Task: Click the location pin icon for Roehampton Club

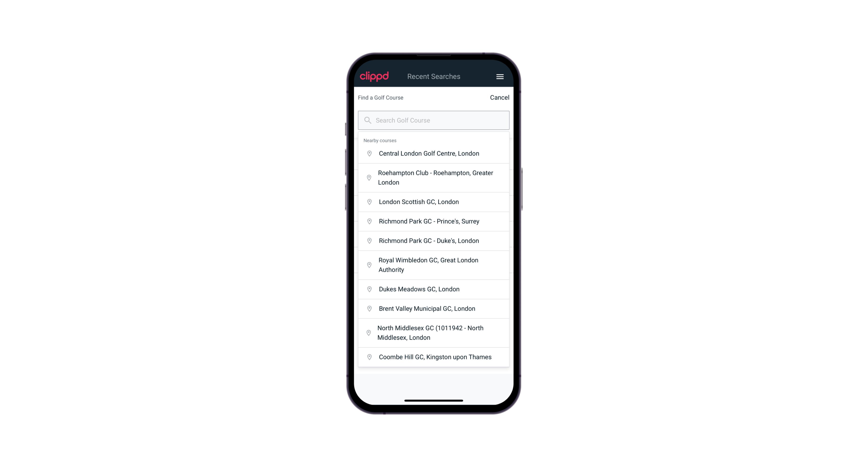Action: click(368, 178)
